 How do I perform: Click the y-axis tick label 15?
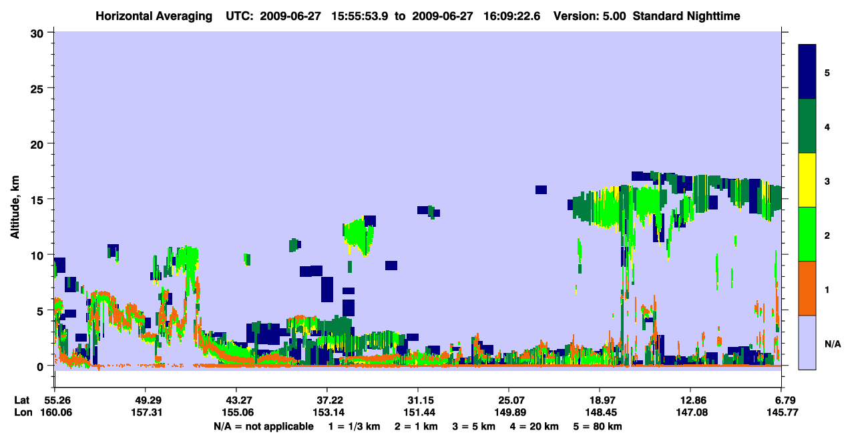coord(39,199)
